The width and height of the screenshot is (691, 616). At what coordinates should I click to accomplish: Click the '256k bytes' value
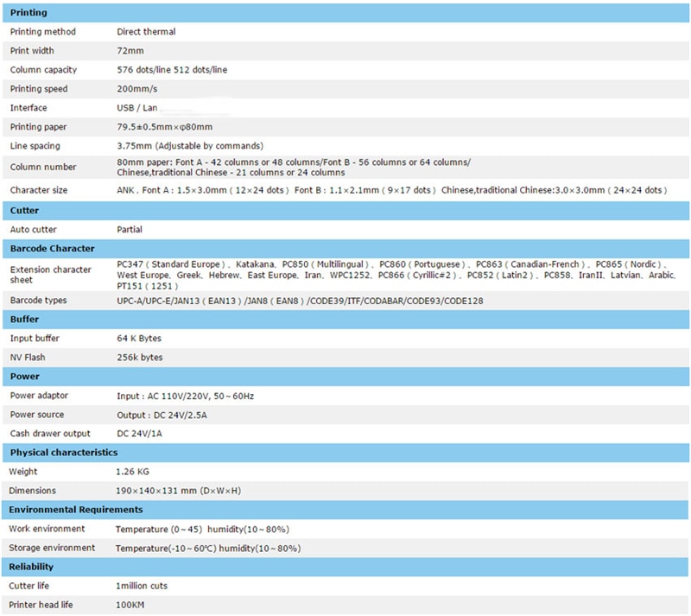click(x=140, y=357)
